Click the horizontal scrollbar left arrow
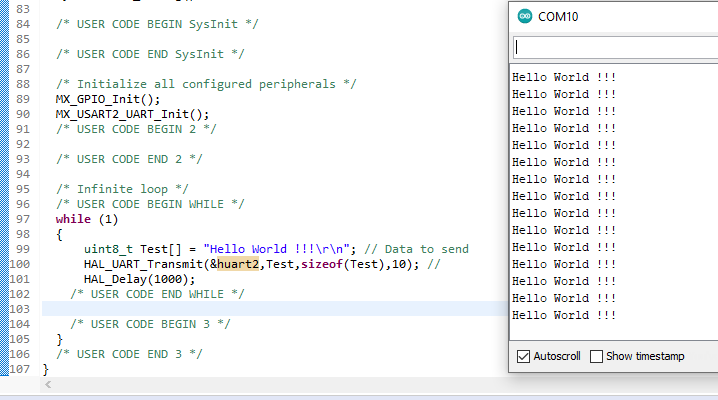The height and width of the screenshot is (400, 718). pos(47,385)
